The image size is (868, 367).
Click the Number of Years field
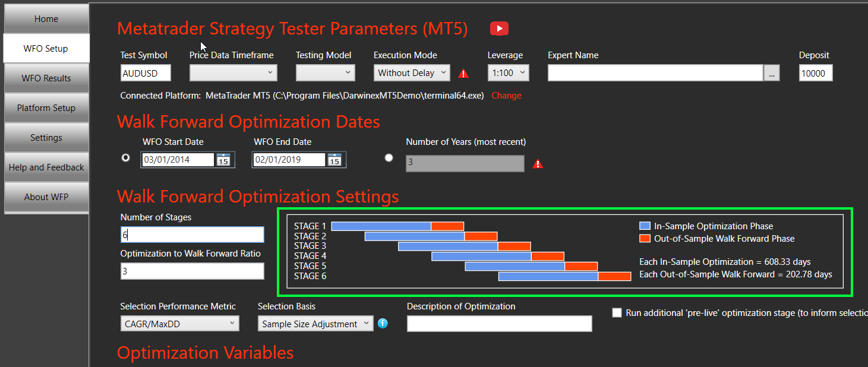(x=465, y=164)
